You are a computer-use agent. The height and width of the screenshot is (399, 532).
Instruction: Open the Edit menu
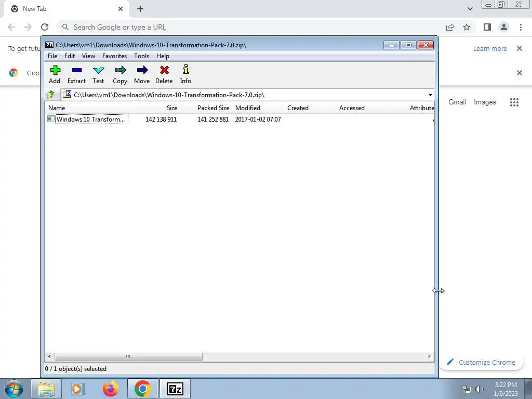point(70,56)
